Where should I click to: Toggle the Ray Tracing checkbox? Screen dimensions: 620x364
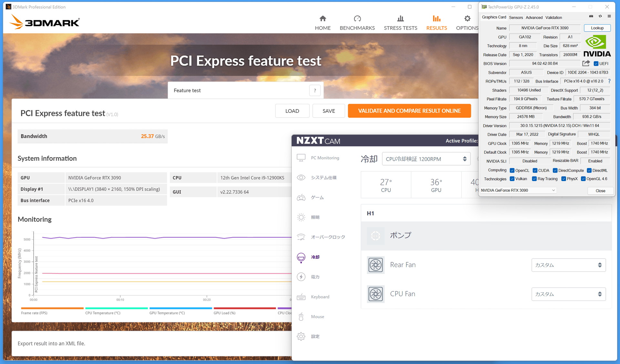[x=534, y=179]
